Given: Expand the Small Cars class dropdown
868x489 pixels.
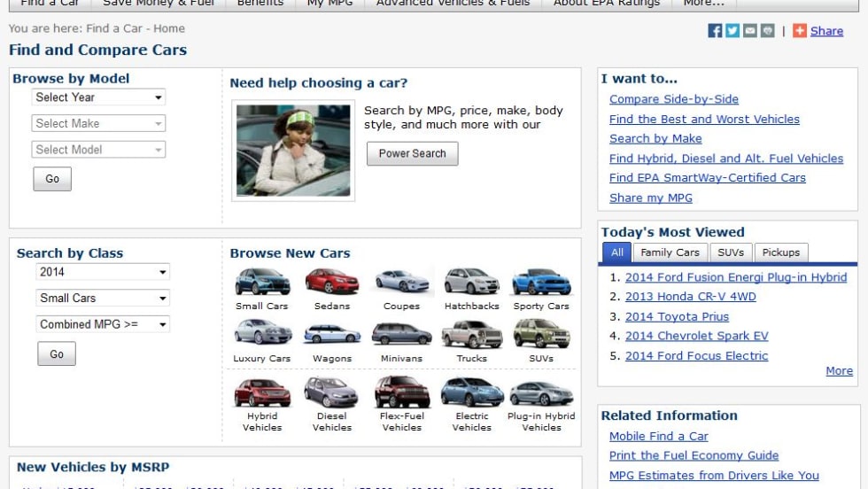Looking at the screenshot, I should [103, 299].
